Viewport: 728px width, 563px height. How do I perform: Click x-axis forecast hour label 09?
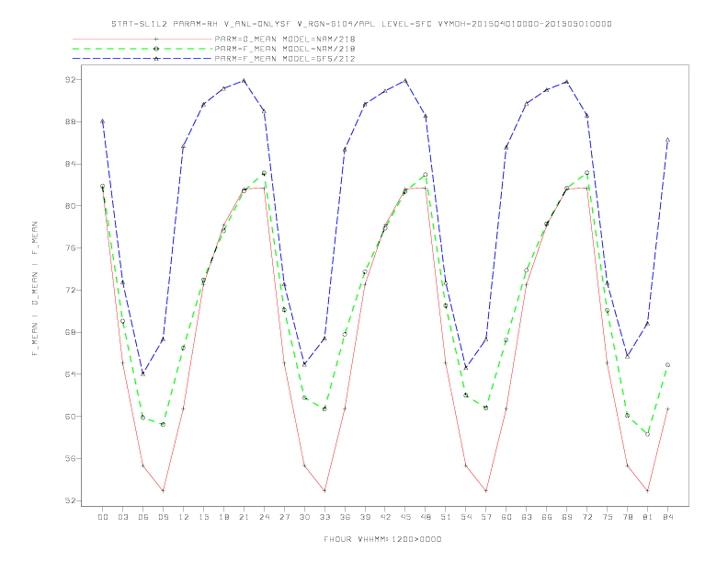coord(163,517)
